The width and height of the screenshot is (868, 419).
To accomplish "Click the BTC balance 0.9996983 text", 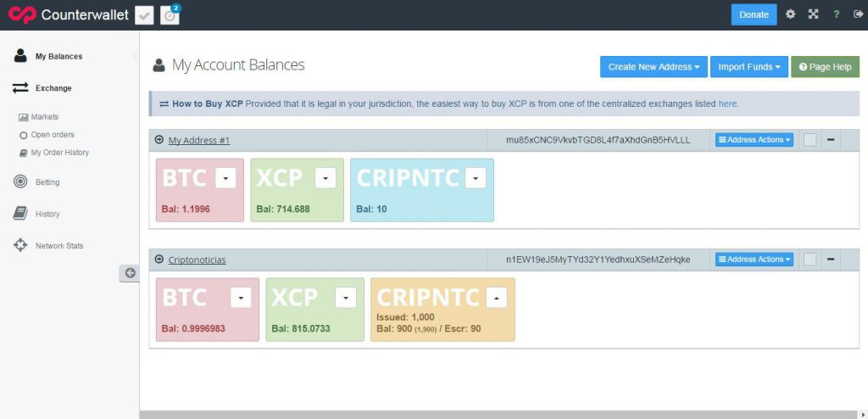I will click(x=194, y=328).
